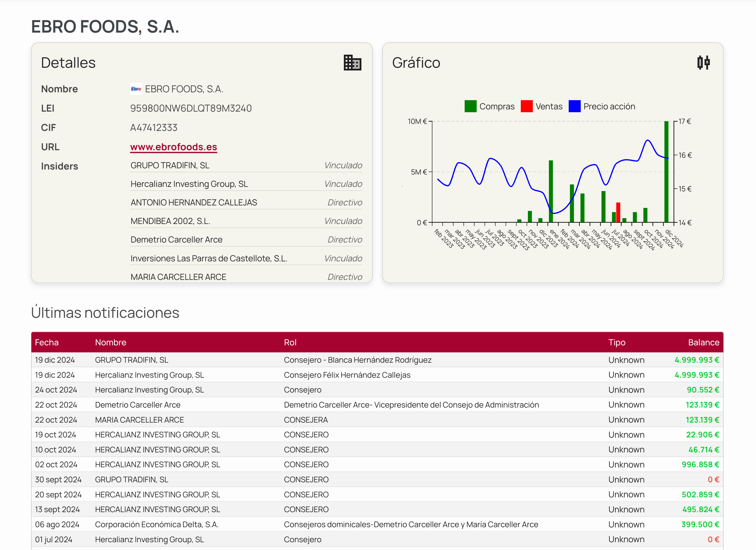The height and width of the screenshot is (550, 756).
Task: Click the 02 oct 2024 date cell
Action: coord(56,465)
